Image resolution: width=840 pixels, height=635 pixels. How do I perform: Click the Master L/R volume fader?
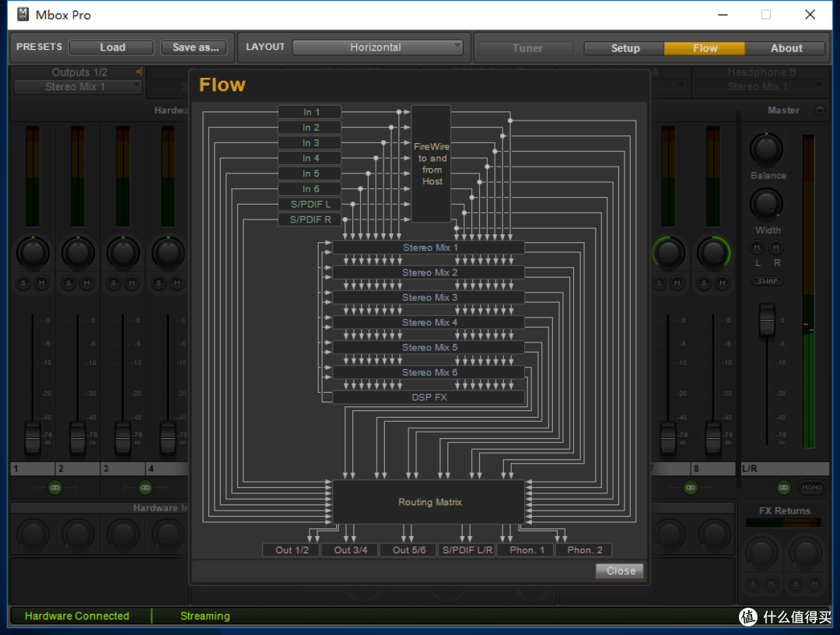(767, 321)
